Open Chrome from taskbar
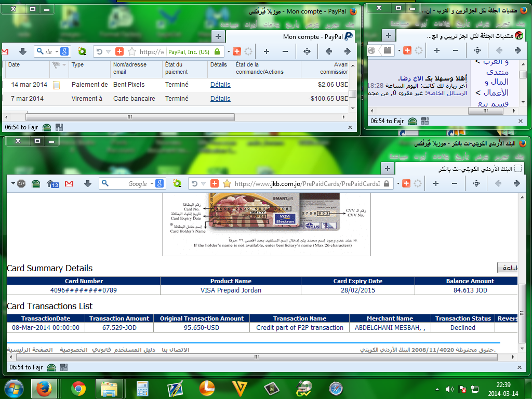This screenshot has height=399, width=532. (x=78, y=389)
